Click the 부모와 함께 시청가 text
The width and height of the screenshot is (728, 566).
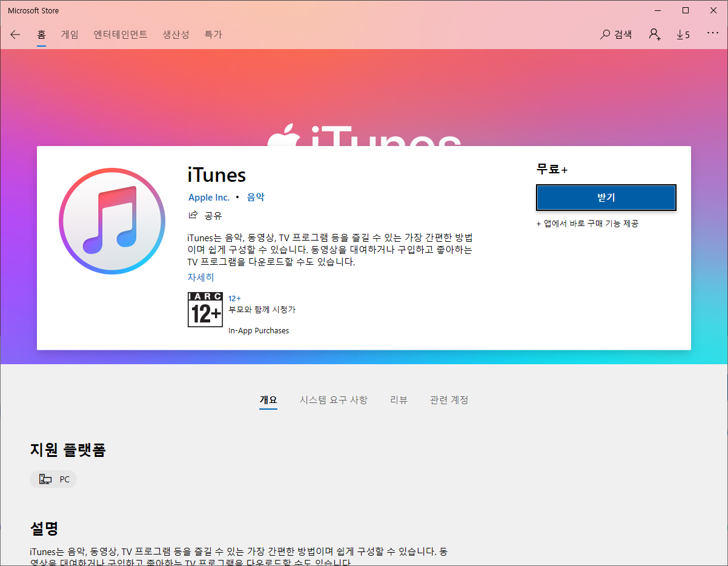coord(262,310)
